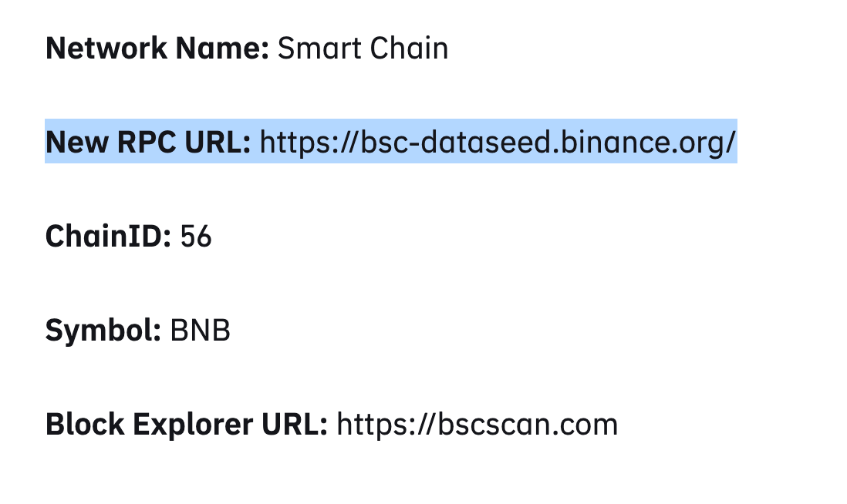Click the chain ID value 56

click(196, 237)
